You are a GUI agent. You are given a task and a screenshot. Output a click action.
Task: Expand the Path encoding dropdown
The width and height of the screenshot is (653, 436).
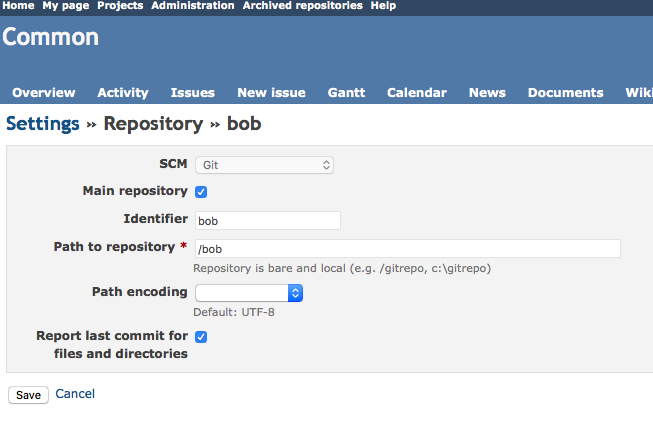[x=249, y=293]
